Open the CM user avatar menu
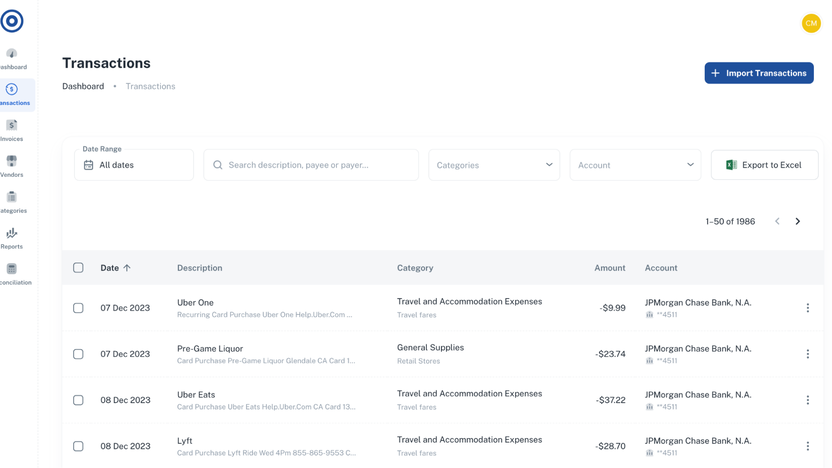Screen dimensions: 832x468 (811, 23)
